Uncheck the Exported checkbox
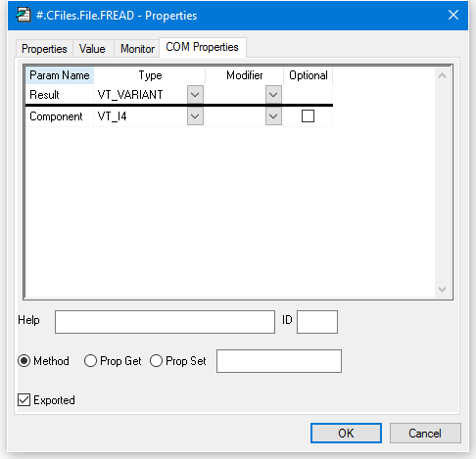 tap(24, 400)
